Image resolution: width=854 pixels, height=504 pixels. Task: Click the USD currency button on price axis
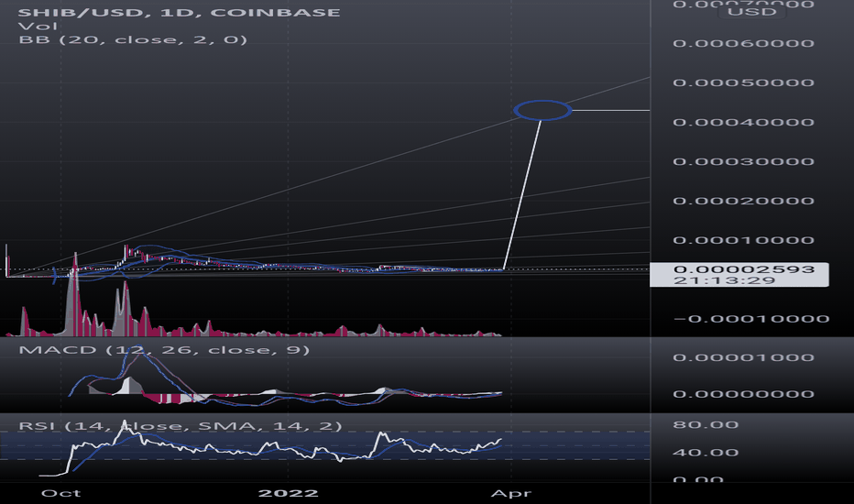(751, 12)
